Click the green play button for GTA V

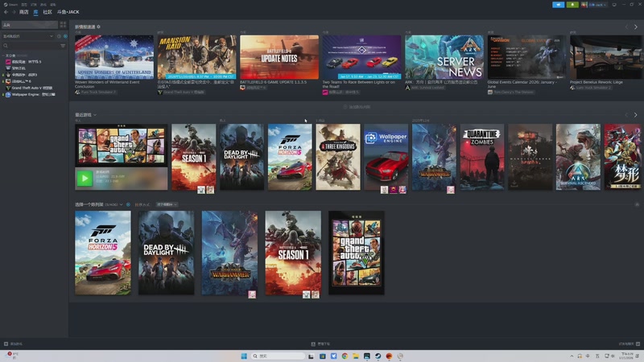[x=85, y=179]
